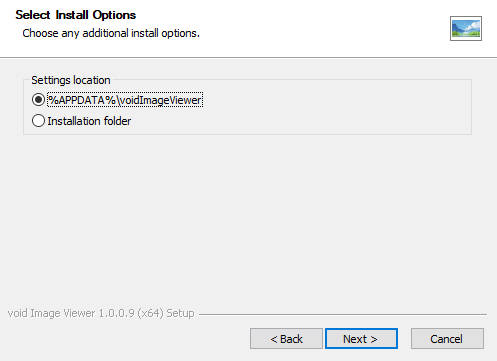The width and height of the screenshot is (497, 361).
Task: Click the greater-than arrow on the Next button
Action: [x=374, y=339]
